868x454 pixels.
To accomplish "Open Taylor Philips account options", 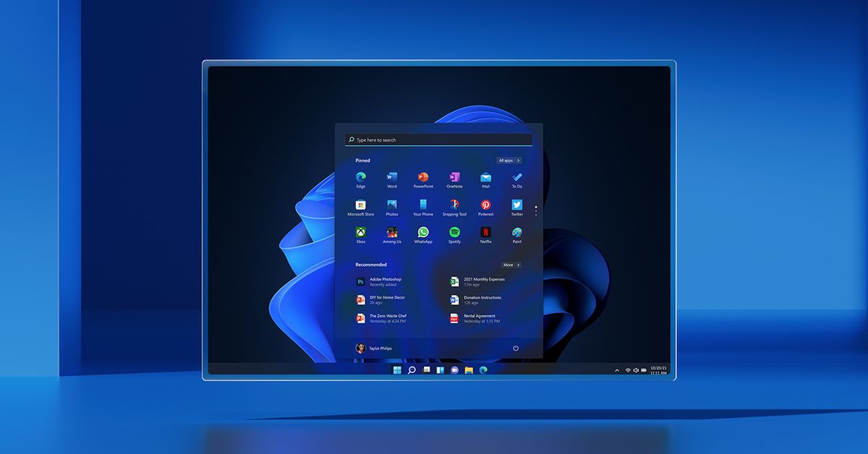I will (371, 348).
